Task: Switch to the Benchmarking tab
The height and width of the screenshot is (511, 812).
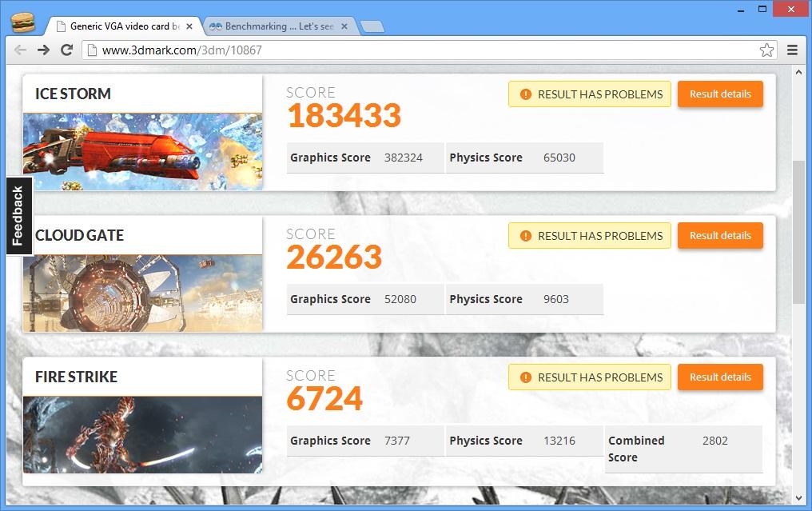Action: click(278, 26)
